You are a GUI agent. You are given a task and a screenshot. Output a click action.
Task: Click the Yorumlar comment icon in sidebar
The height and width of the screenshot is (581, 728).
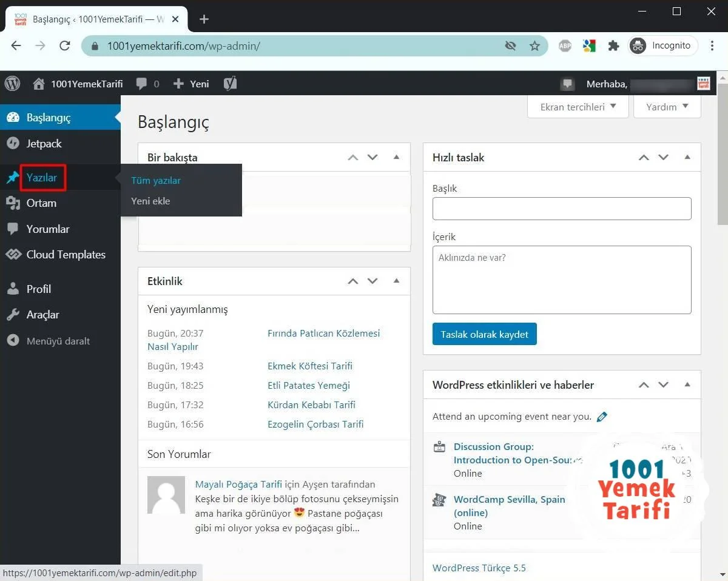pos(13,229)
